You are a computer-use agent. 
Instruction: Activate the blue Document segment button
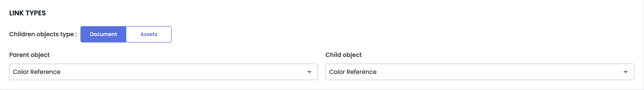(x=103, y=34)
